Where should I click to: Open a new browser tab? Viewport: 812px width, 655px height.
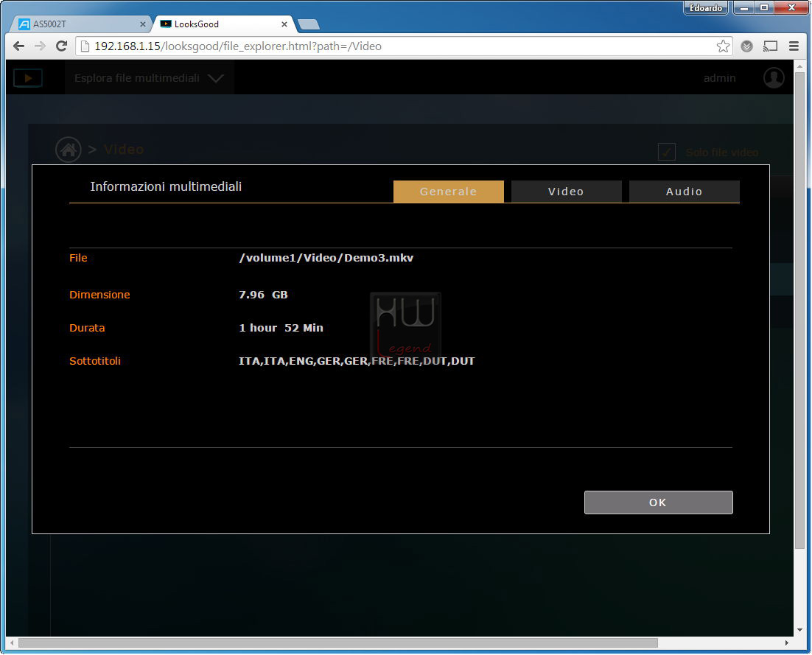click(309, 24)
